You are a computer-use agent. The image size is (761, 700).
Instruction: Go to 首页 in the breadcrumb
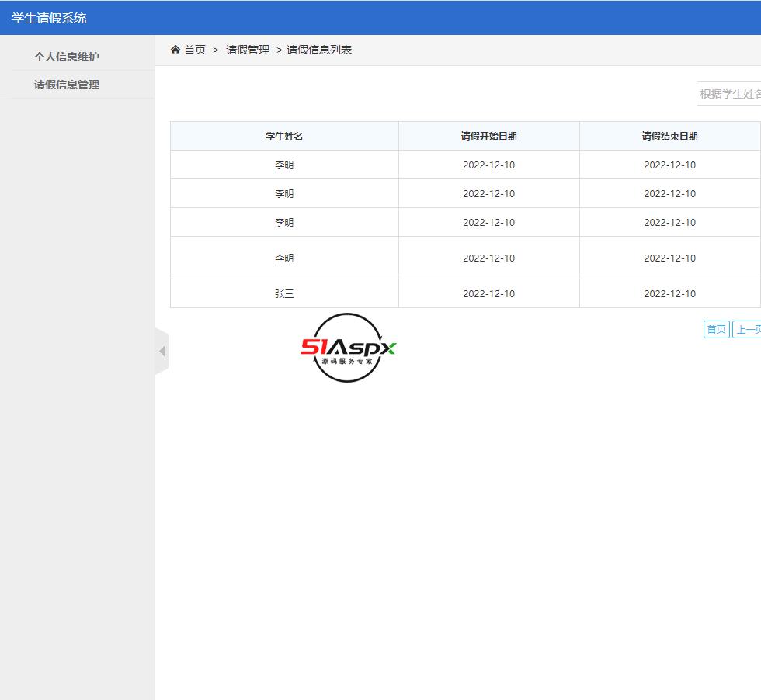(x=195, y=50)
